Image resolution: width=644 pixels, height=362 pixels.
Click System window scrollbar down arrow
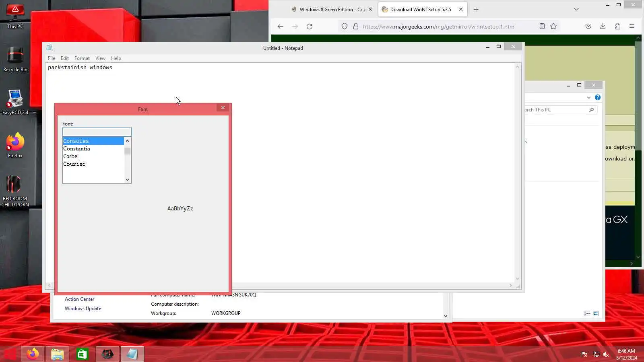(446, 316)
